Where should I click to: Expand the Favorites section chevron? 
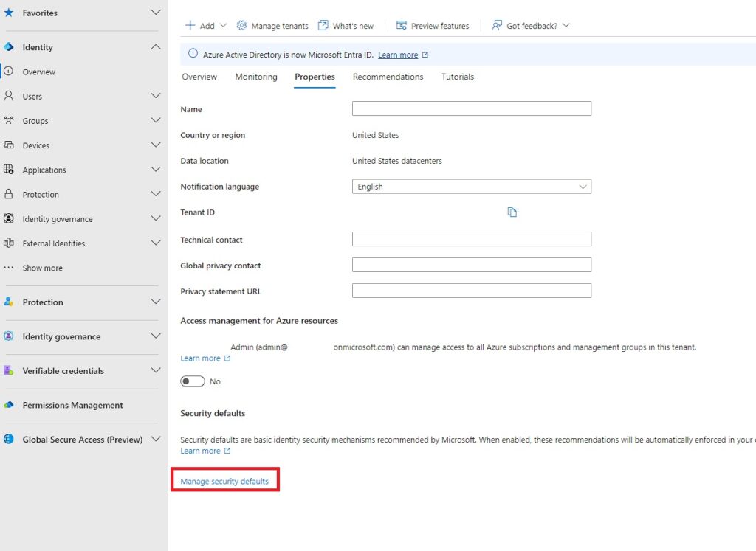click(x=156, y=13)
